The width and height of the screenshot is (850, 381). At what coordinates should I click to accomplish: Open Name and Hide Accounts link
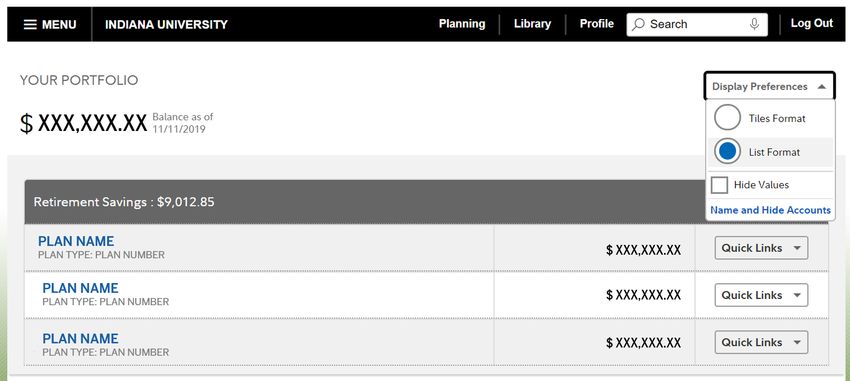(770, 210)
